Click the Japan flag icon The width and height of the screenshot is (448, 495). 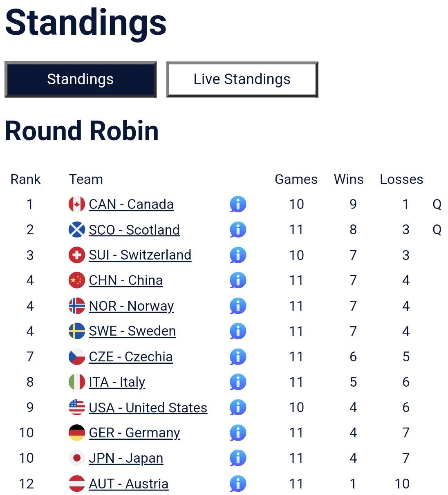pos(77,458)
